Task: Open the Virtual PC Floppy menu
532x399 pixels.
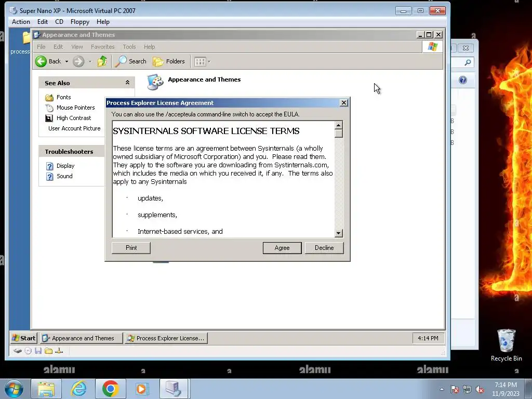Action: 79,22
